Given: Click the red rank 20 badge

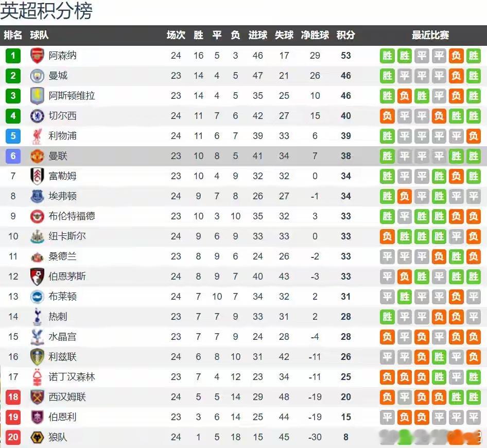Looking at the screenshot, I should coord(13,437).
